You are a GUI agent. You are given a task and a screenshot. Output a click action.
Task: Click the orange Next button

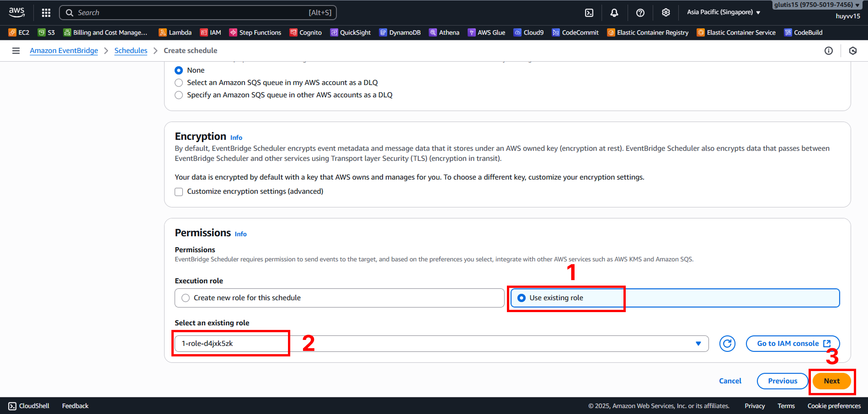click(831, 381)
